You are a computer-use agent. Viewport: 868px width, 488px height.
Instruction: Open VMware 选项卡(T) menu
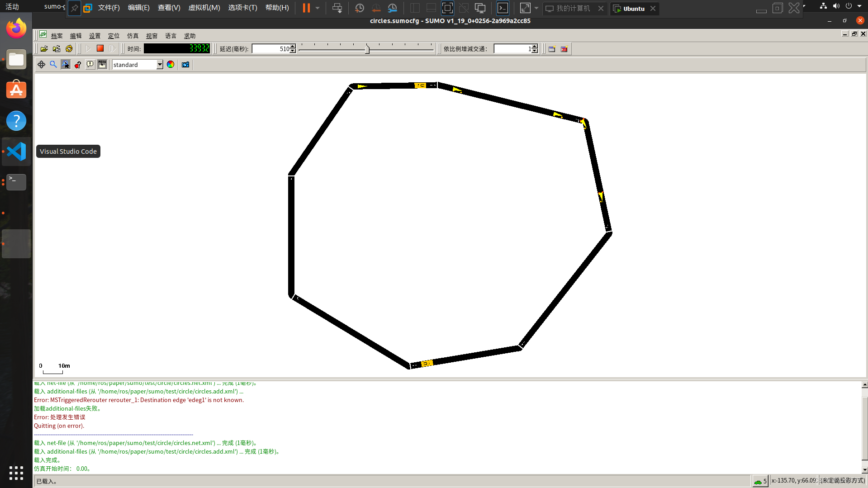pos(243,8)
